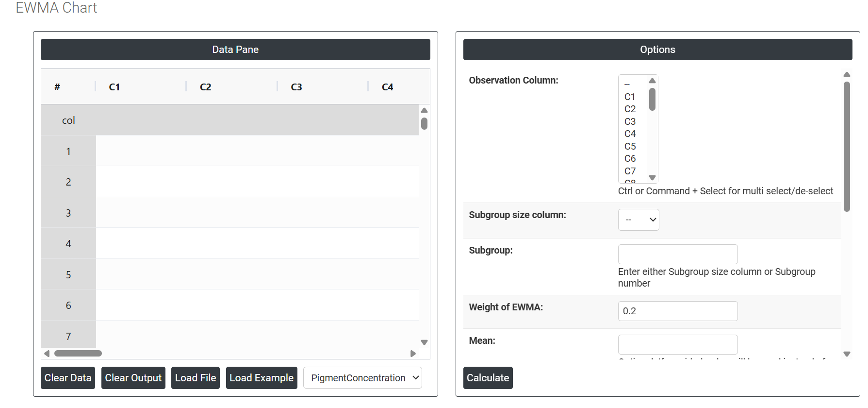Click Load Example button
Screen dimensions: 868x408
(261, 378)
